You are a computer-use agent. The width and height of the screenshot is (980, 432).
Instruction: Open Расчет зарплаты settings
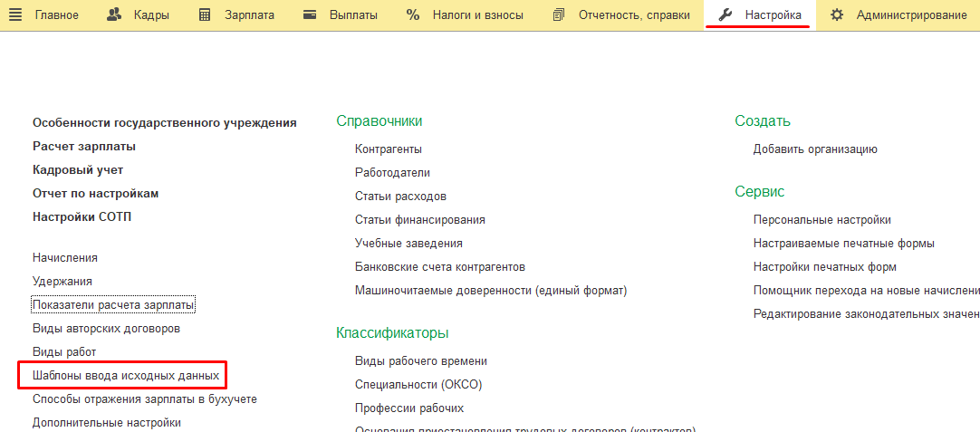coord(84,146)
